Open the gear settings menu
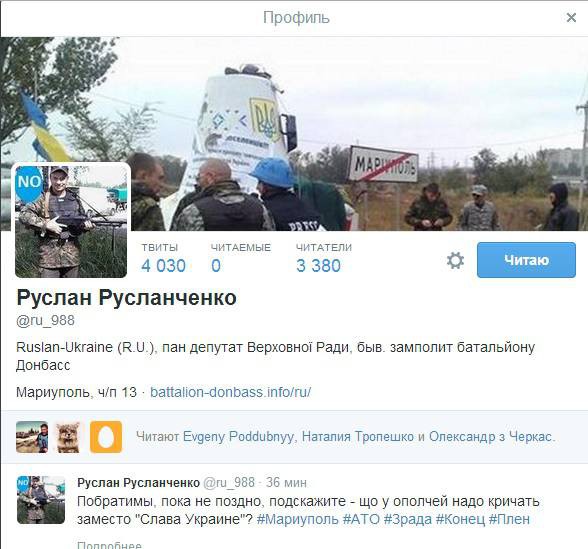Screen dimensions: 588x549 [x=455, y=260]
